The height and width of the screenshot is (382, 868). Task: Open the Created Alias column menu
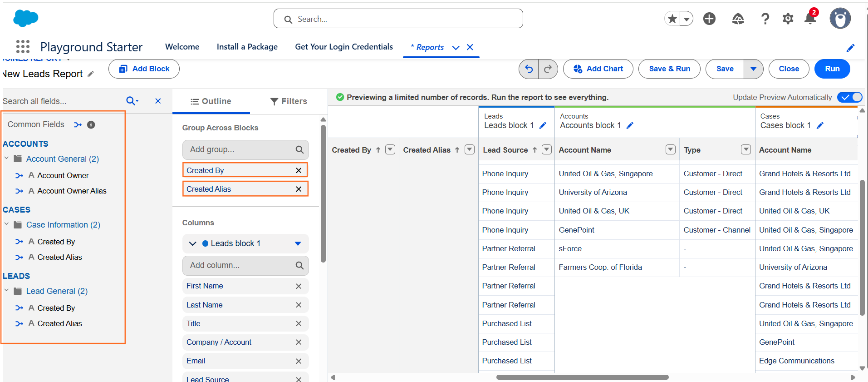[x=470, y=149]
